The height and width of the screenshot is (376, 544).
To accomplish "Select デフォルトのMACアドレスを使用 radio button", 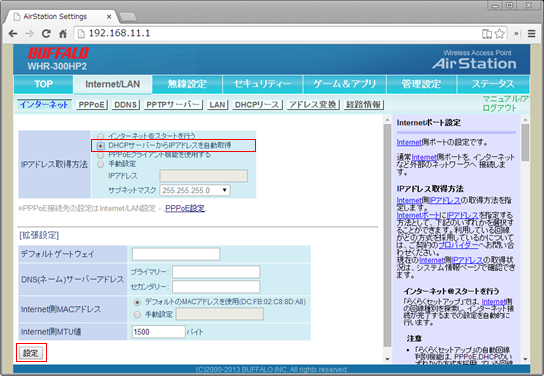I will 137,302.
